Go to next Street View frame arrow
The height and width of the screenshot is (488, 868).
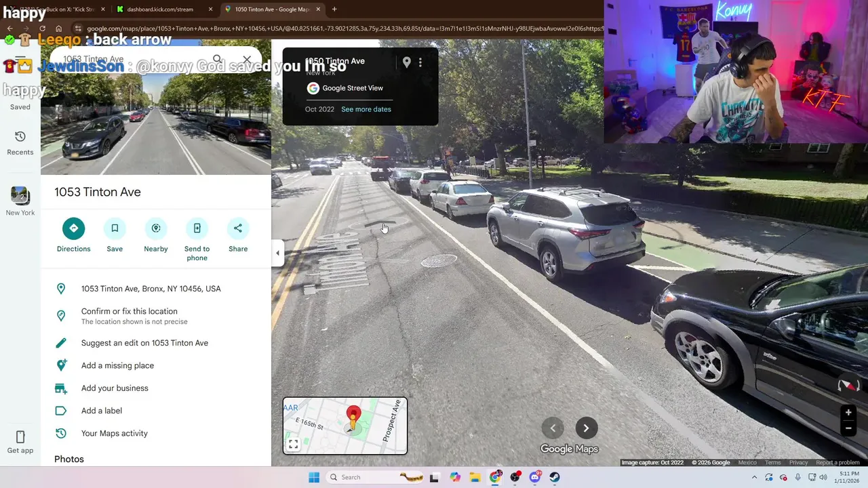tap(587, 428)
